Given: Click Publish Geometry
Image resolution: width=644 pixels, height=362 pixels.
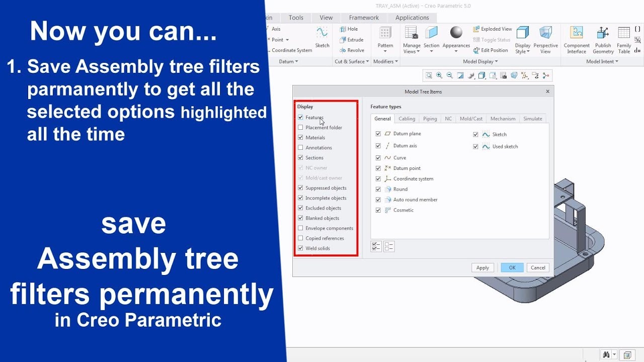Looking at the screenshot, I should tap(603, 40).
